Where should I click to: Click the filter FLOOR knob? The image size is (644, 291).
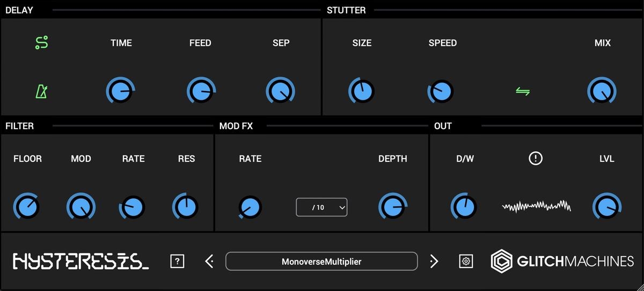(x=27, y=207)
